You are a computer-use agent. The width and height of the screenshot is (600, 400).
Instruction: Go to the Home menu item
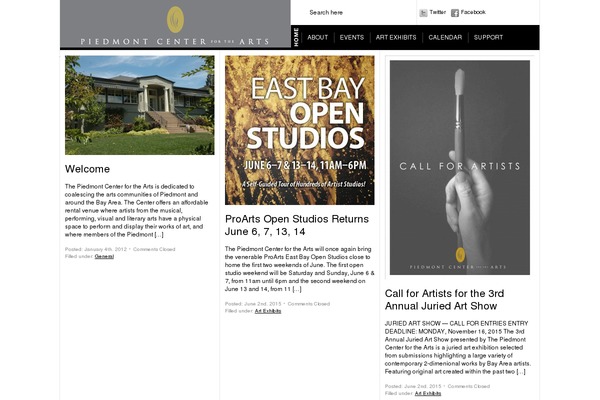[296, 37]
